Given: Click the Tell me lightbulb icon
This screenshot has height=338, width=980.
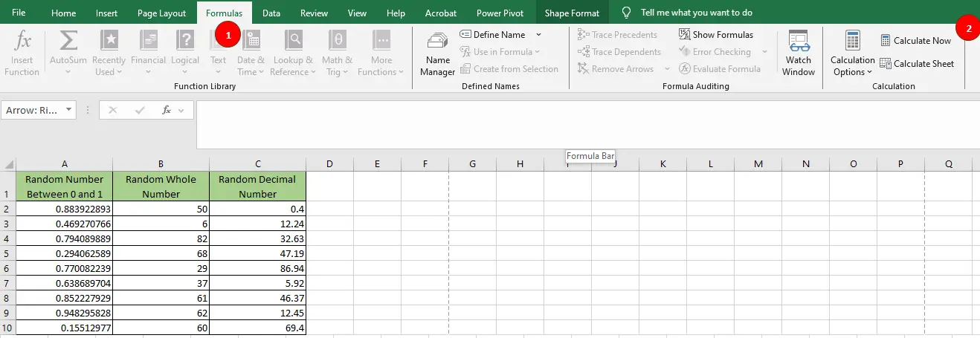Looking at the screenshot, I should point(627,13).
